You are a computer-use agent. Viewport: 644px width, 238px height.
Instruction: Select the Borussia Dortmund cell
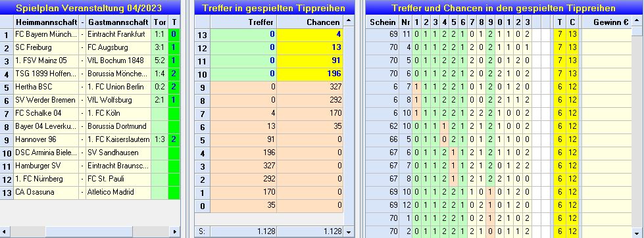coord(118,127)
